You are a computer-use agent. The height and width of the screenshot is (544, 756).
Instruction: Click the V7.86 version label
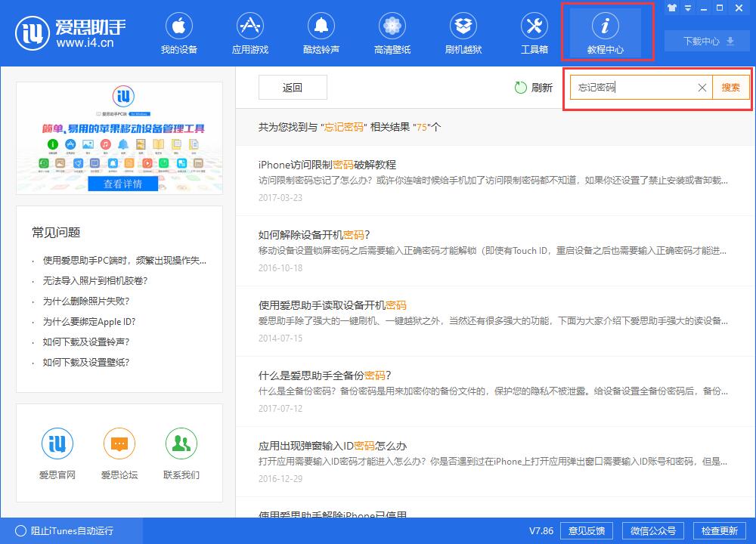point(541,531)
